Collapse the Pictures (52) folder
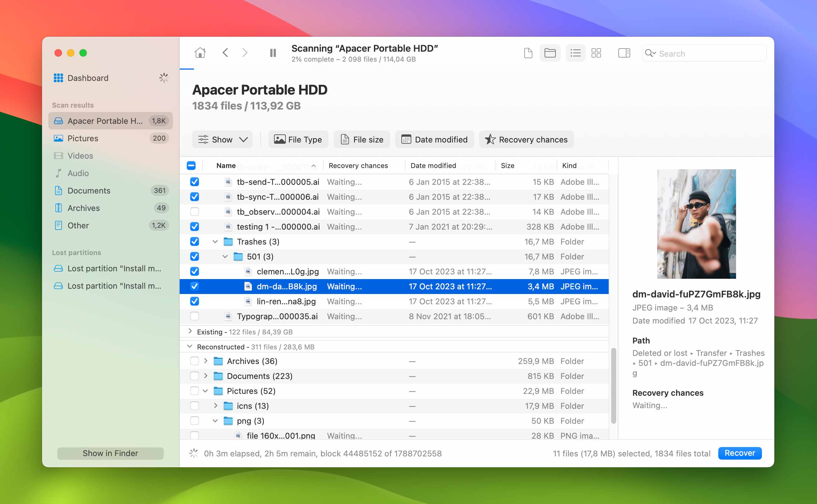817x504 pixels. click(x=205, y=391)
